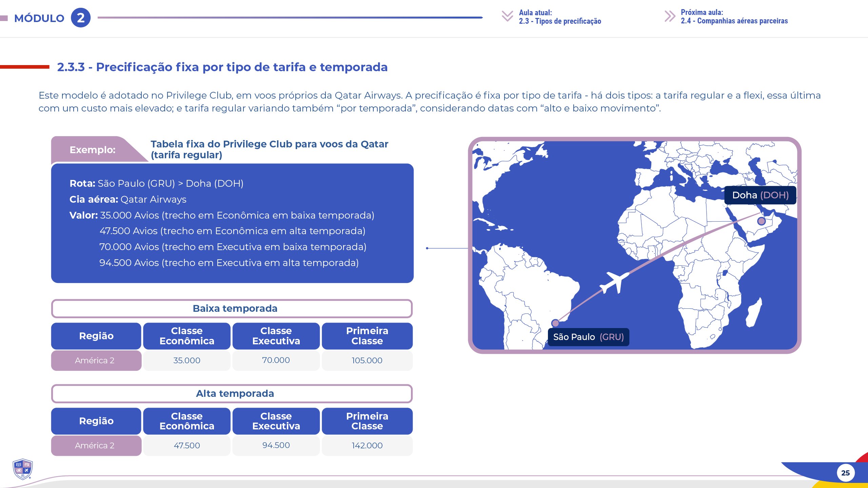The height and width of the screenshot is (488, 868).
Task: Click the double chevron right icon beside Próxima aula
Action: [x=670, y=16]
